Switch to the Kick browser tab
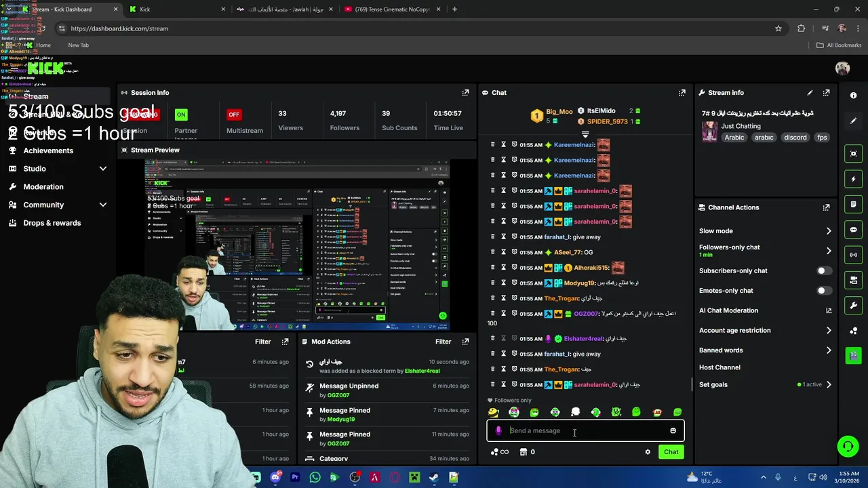 pos(176,9)
